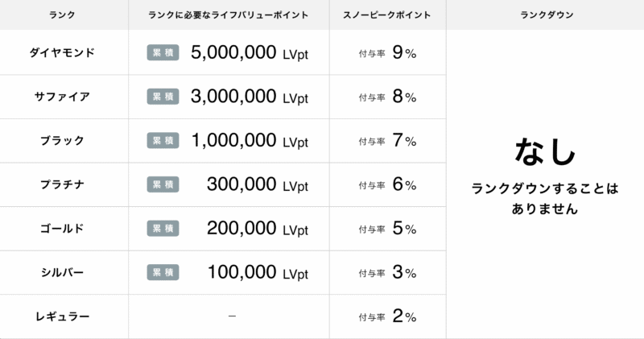Select the 累積 badge beside 1,000,000 LVpt

click(x=163, y=141)
